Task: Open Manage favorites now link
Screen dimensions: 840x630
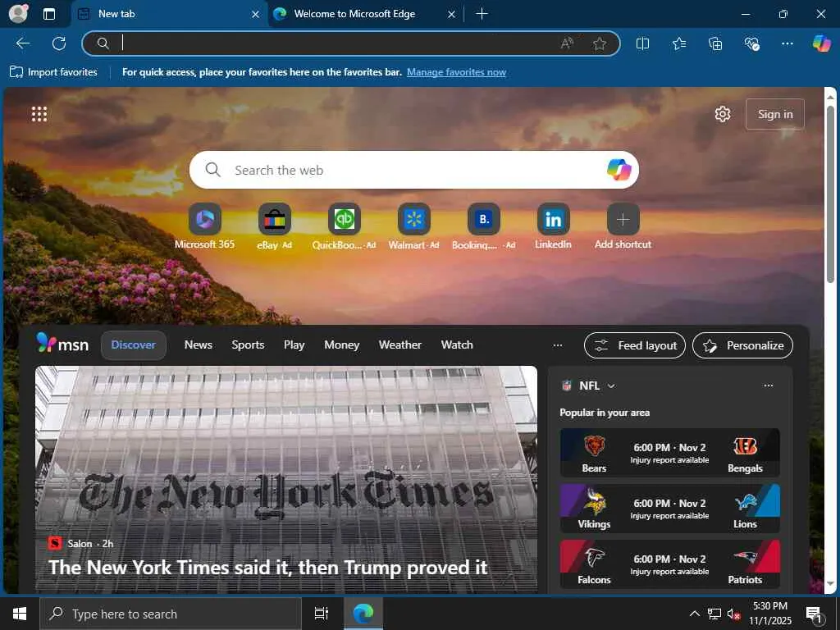Action: (x=456, y=72)
